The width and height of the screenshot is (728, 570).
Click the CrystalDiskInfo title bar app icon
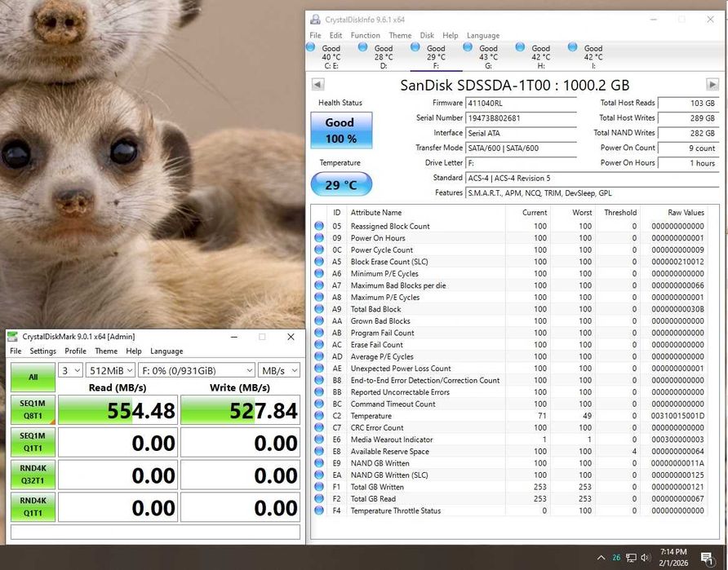coord(315,20)
